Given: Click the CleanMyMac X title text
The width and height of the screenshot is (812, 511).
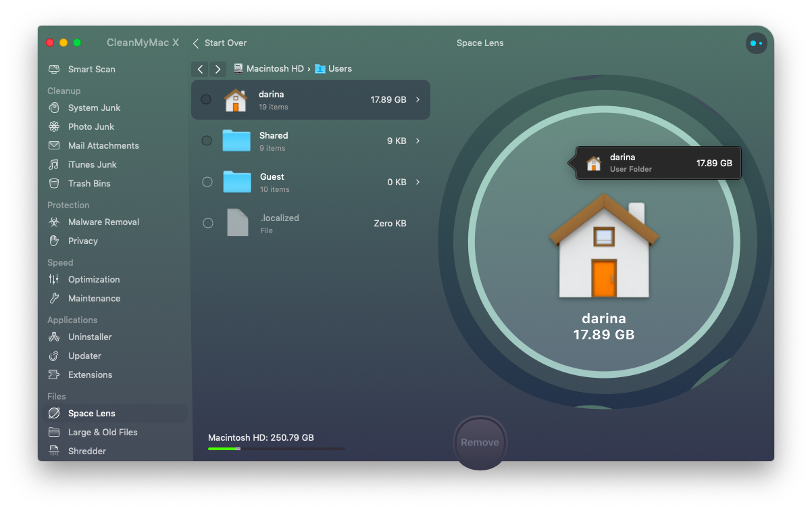Looking at the screenshot, I should (x=143, y=43).
